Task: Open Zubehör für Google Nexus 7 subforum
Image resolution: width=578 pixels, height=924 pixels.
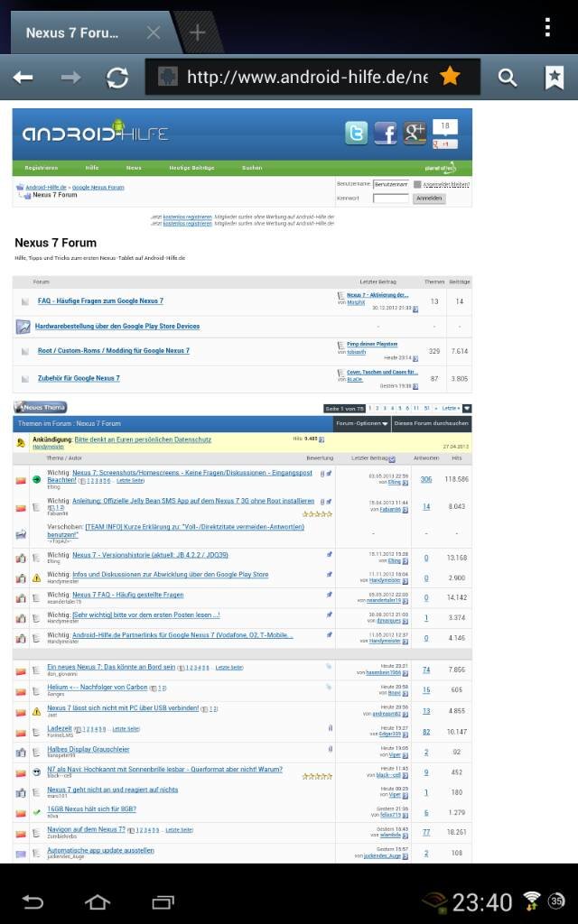Action: click(79, 378)
